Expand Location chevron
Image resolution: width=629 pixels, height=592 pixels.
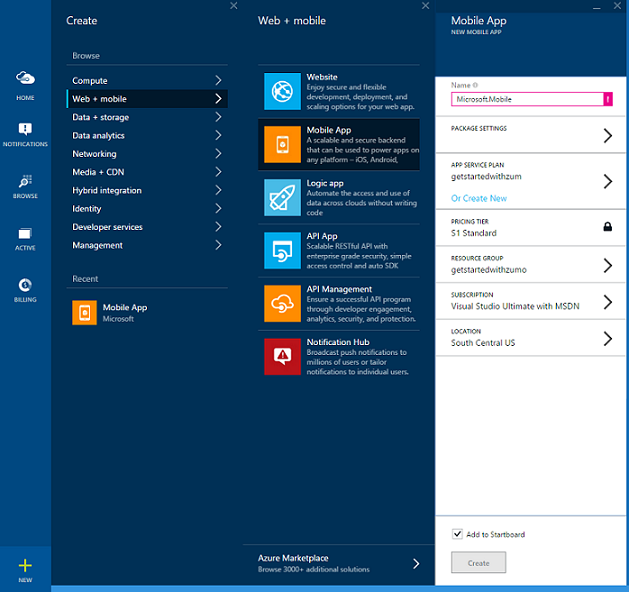[x=608, y=339]
